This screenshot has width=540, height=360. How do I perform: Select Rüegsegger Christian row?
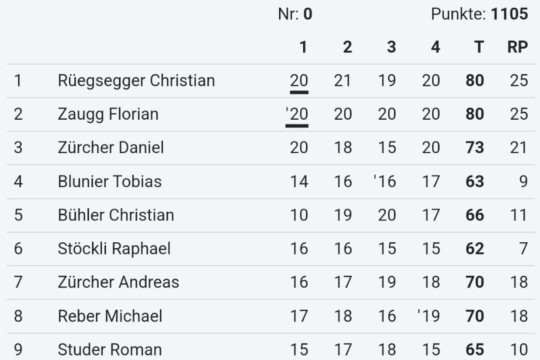[271, 81]
